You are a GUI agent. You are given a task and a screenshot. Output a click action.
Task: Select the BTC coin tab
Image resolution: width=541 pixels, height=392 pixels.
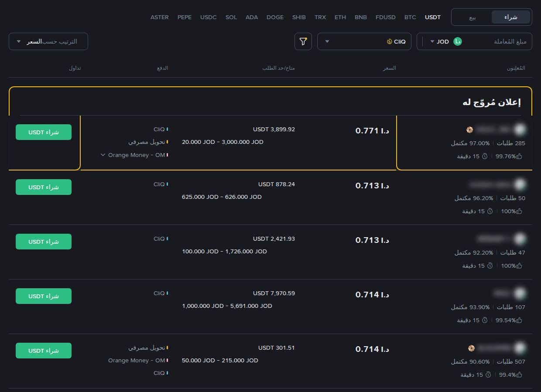point(410,17)
